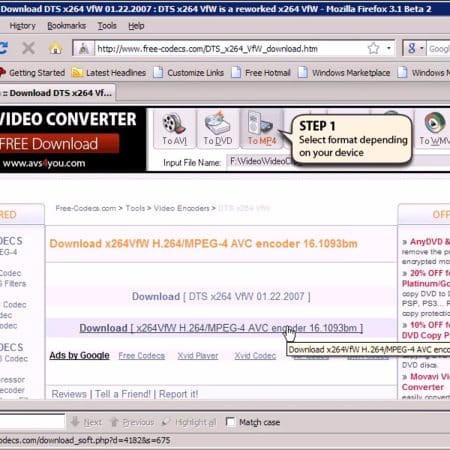Open the Windows Marketplace bookmark

[x=344, y=73]
